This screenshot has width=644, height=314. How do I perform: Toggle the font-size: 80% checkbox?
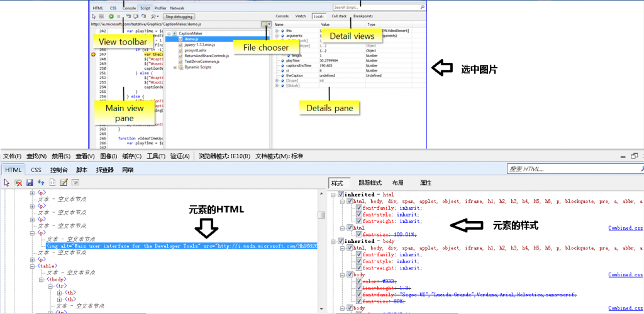(x=359, y=301)
